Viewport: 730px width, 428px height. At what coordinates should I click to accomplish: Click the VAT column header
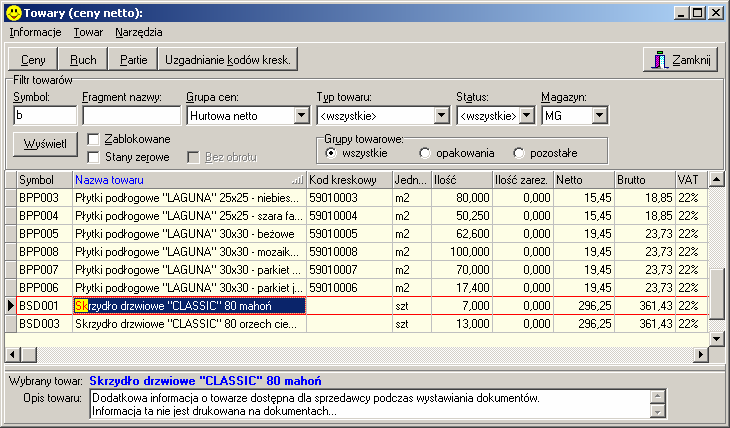[x=692, y=180]
